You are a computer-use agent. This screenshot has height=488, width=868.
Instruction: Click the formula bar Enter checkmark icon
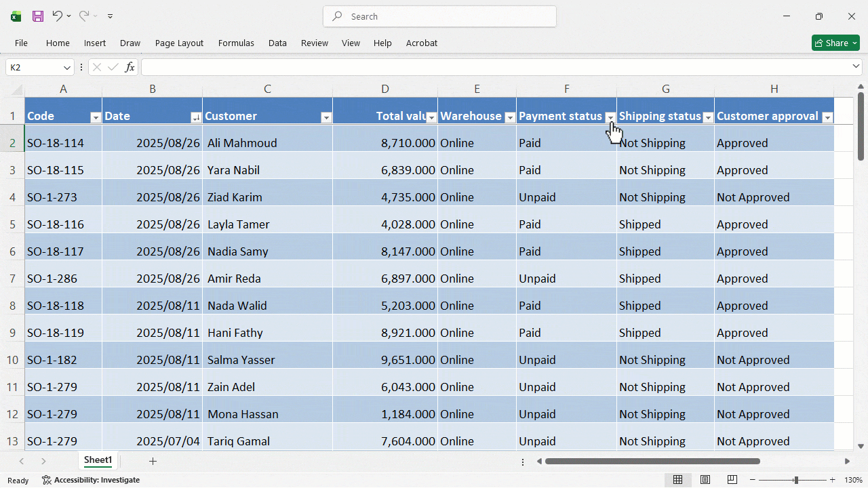113,67
